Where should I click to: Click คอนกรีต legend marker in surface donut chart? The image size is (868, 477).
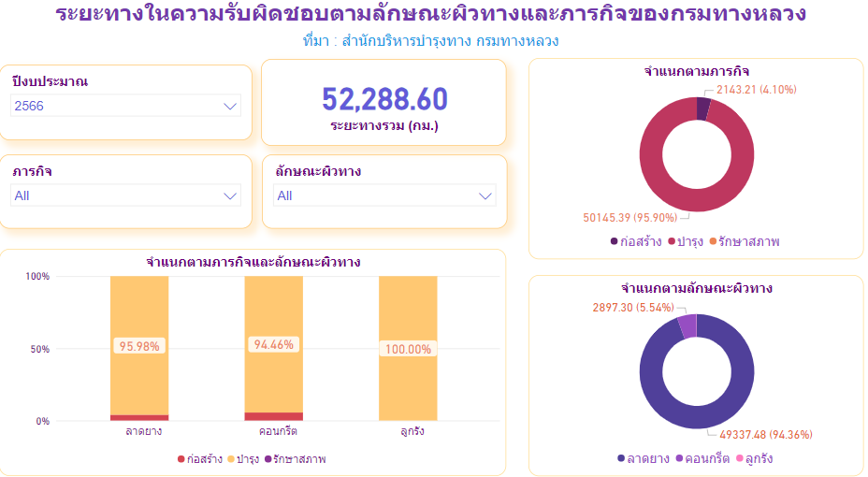679,458
